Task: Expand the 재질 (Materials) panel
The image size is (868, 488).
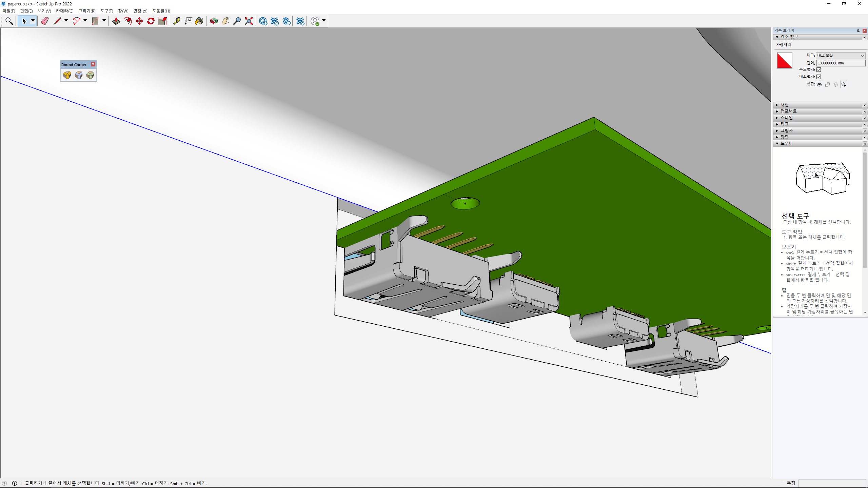Action: tap(785, 105)
